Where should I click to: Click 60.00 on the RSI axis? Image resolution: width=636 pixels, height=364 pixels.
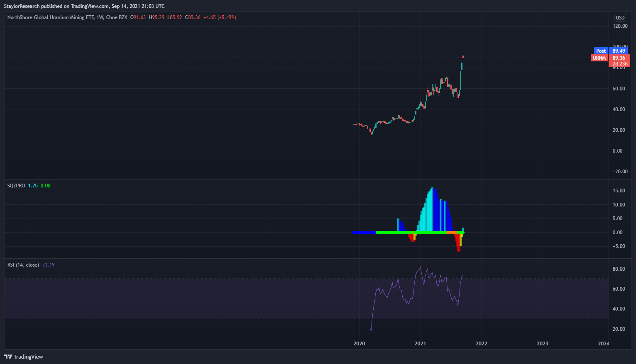coord(619,289)
